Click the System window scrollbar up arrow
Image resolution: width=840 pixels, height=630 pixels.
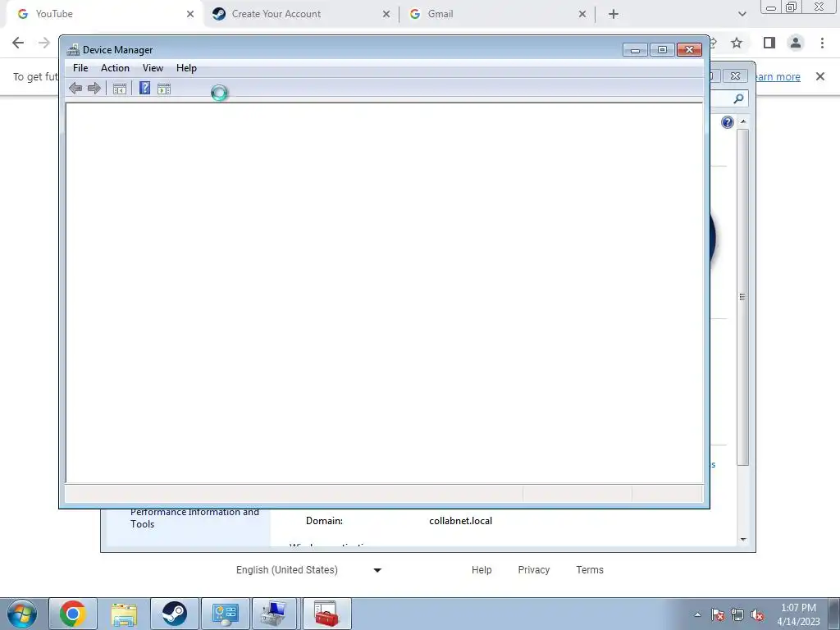point(743,121)
